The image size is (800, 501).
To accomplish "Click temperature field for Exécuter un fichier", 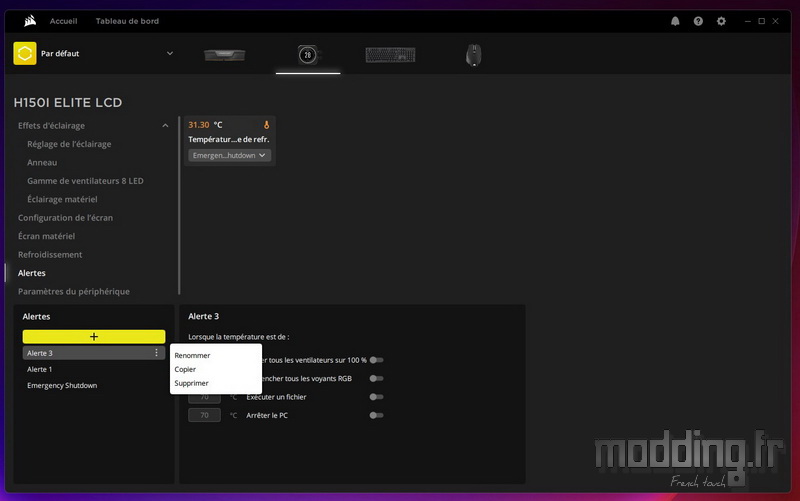I will pos(204,396).
